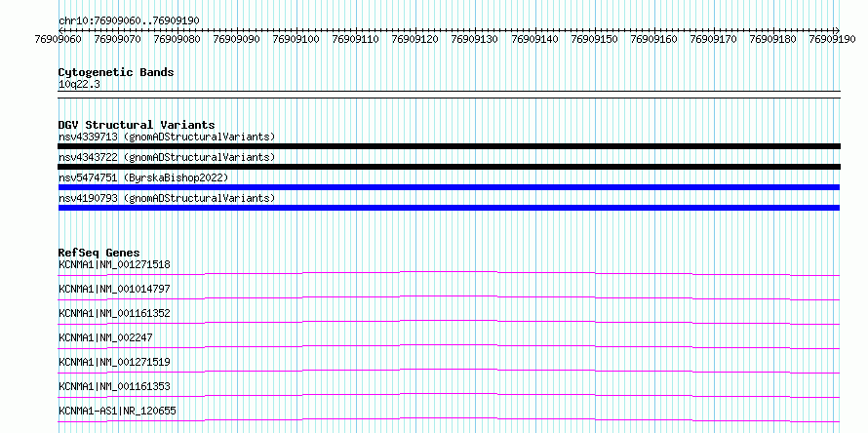Select the RefSeq Genes track heading

[99, 253]
